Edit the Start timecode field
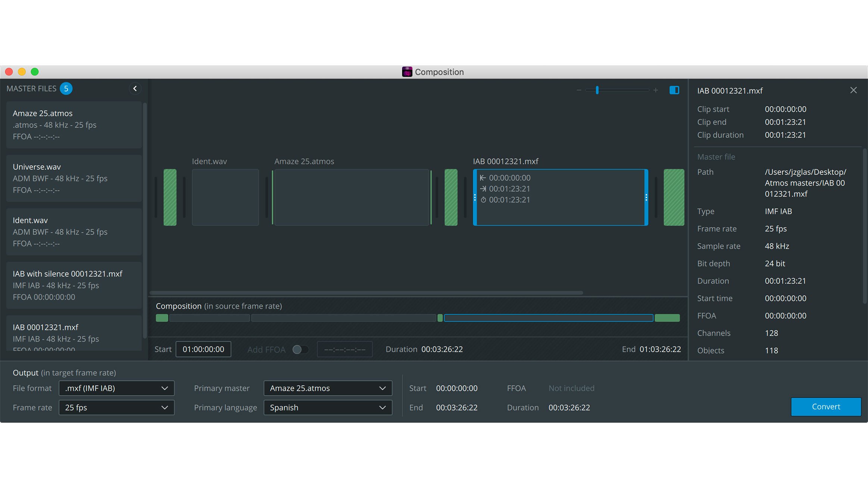Screen dimensions: 868x488 click(x=203, y=349)
